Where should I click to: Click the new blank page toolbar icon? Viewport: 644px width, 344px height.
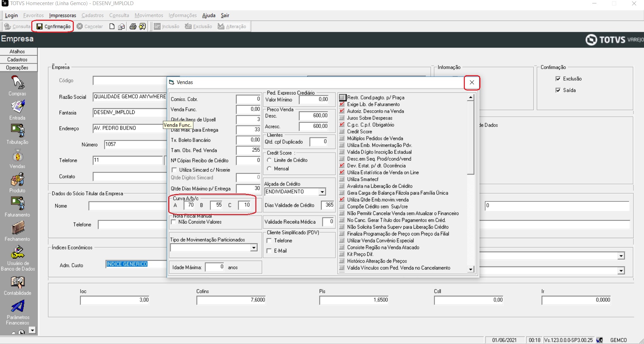click(x=112, y=27)
